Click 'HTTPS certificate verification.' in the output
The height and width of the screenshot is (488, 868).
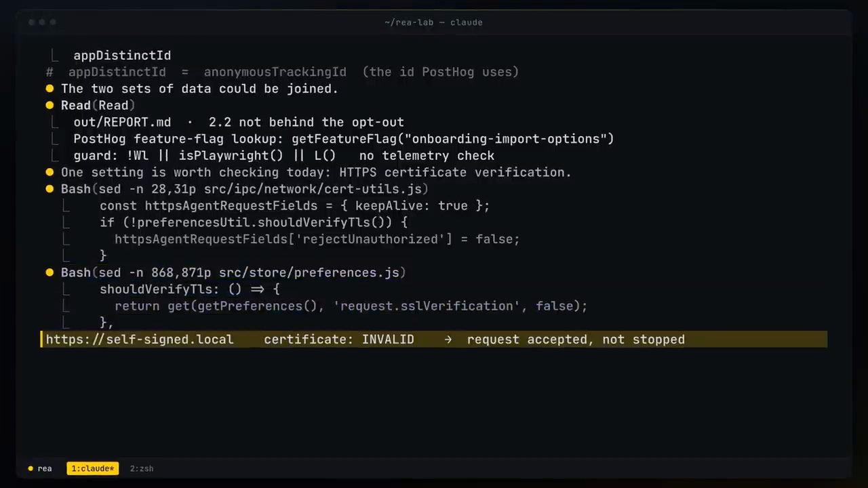[x=456, y=172]
